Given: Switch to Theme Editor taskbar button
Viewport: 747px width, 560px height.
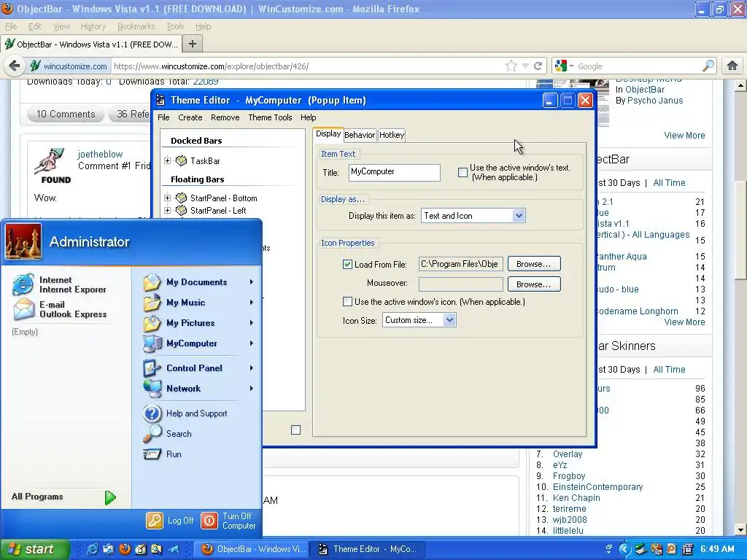Looking at the screenshot, I should coord(368,549).
